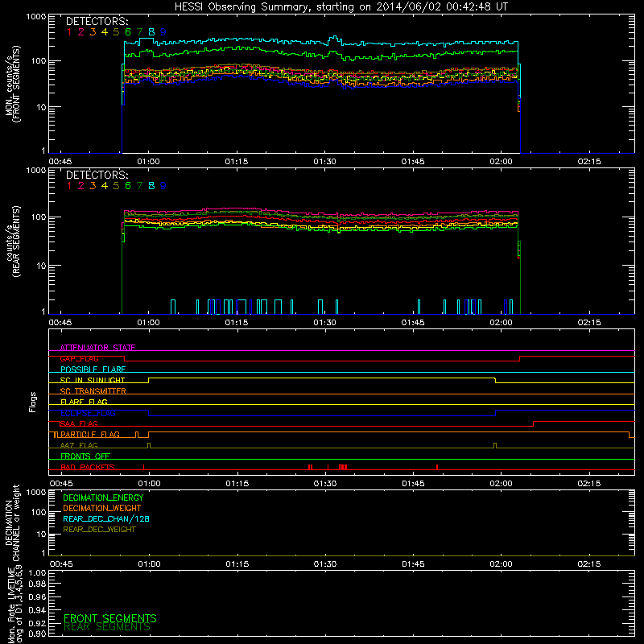Viewport: 644px width, 644px height.
Task: Click the FRONT SEGMENTS livetime label
Action: [110, 618]
